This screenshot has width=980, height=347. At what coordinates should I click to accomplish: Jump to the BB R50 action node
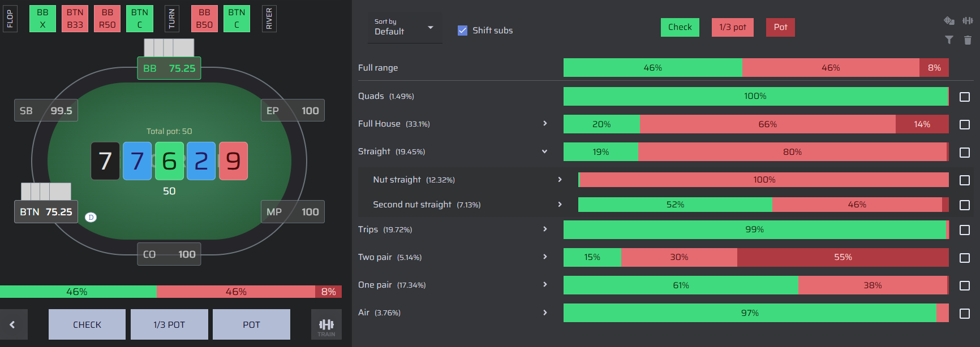coord(107,19)
